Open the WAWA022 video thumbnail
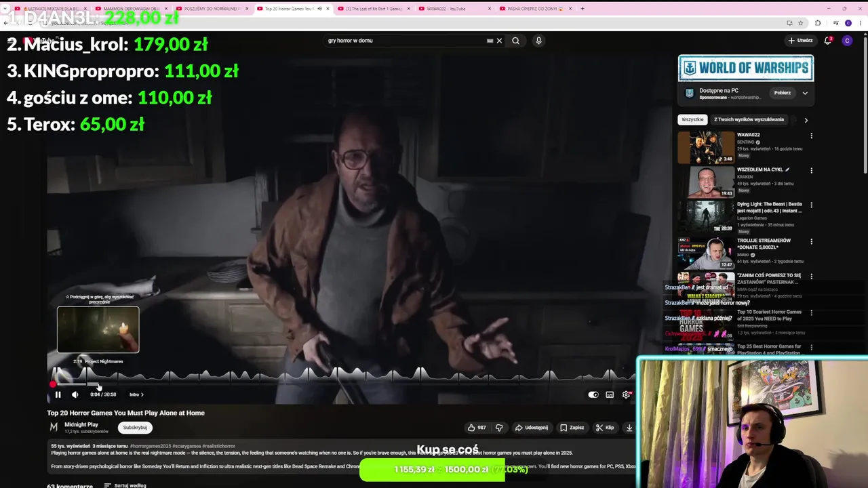This screenshot has height=488, width=868. tap(706, 148)
